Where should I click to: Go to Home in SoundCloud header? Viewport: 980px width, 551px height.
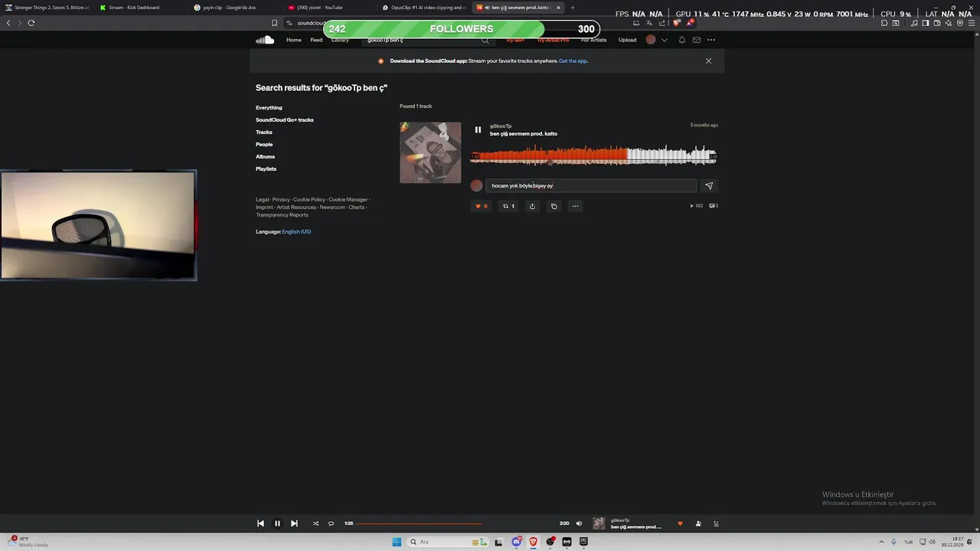pyautogui.click(x=294, y=40)
